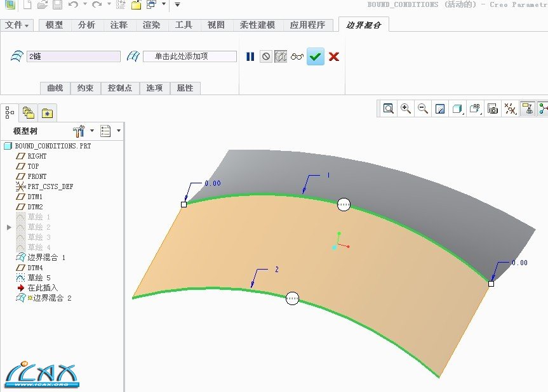This screenshot has width=548, height=392.
Task: Pause the boundary blend tool
Action: pos(250,56)
